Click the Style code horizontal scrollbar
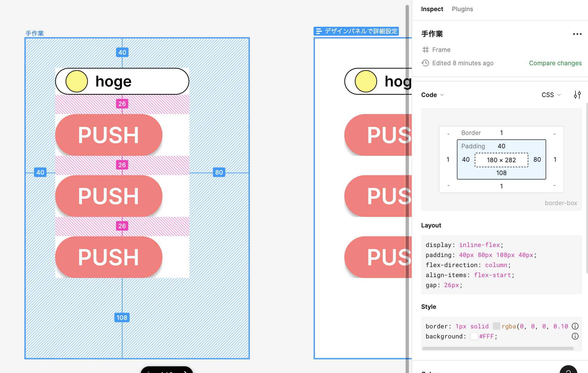588x373 pixels. click(498, 348)
